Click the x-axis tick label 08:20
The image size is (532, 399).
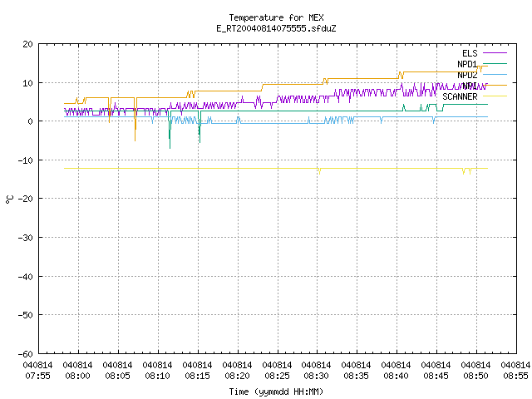pos(237,376)
